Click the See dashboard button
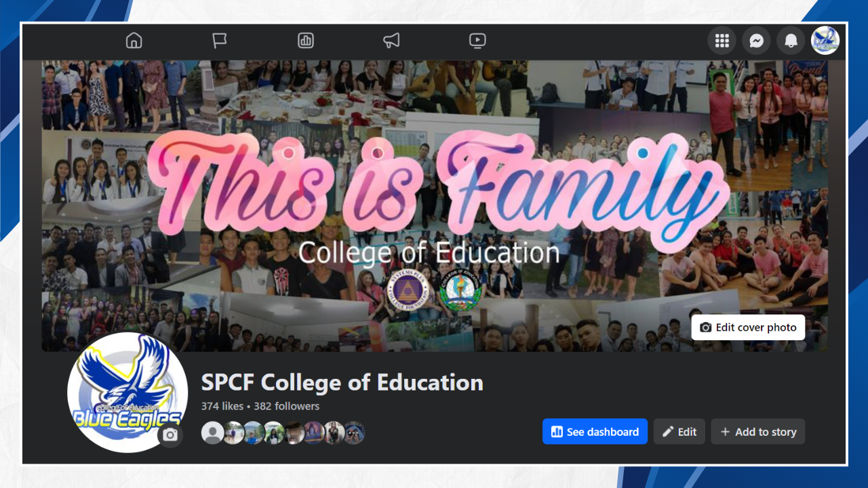The width and height of the screenshot is (868, 488). click(x=595, y=432)
